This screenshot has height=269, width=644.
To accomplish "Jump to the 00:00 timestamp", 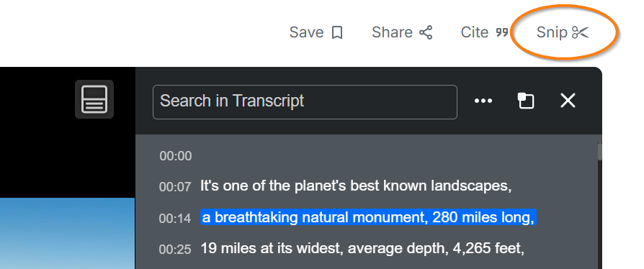I will pyautogui.click(x=176, y=156).
